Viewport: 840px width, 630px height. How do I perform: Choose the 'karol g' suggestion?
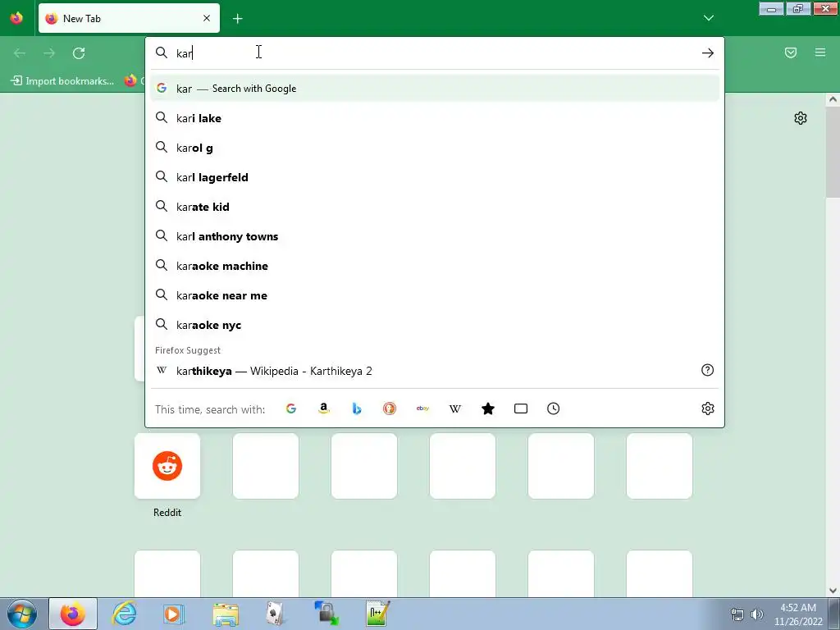point(435,148)
